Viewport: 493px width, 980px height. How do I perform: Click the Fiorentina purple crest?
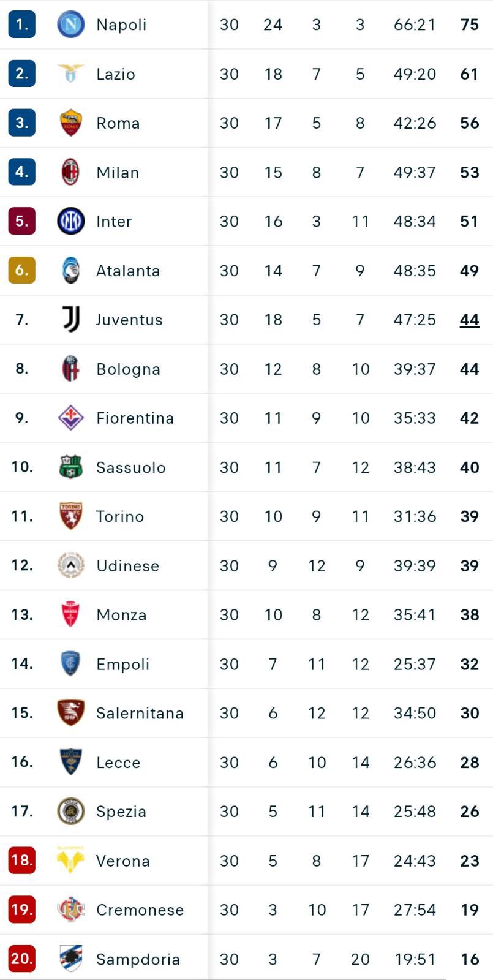[70, 418]
